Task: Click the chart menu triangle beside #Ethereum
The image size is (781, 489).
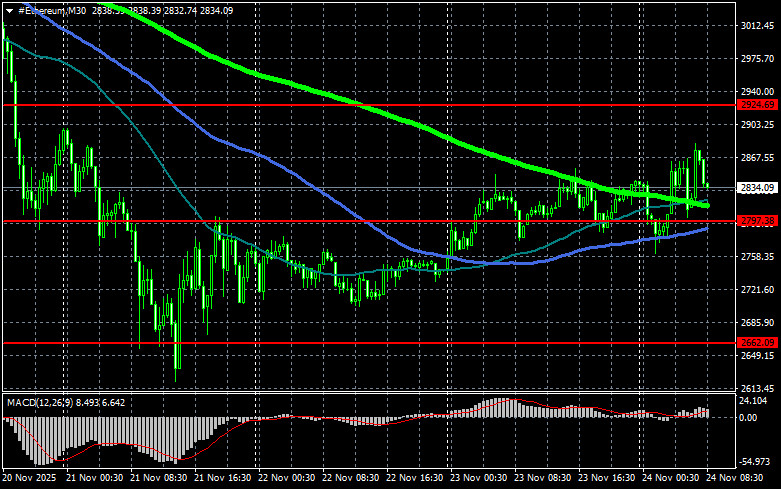Action: click(9, 11)
